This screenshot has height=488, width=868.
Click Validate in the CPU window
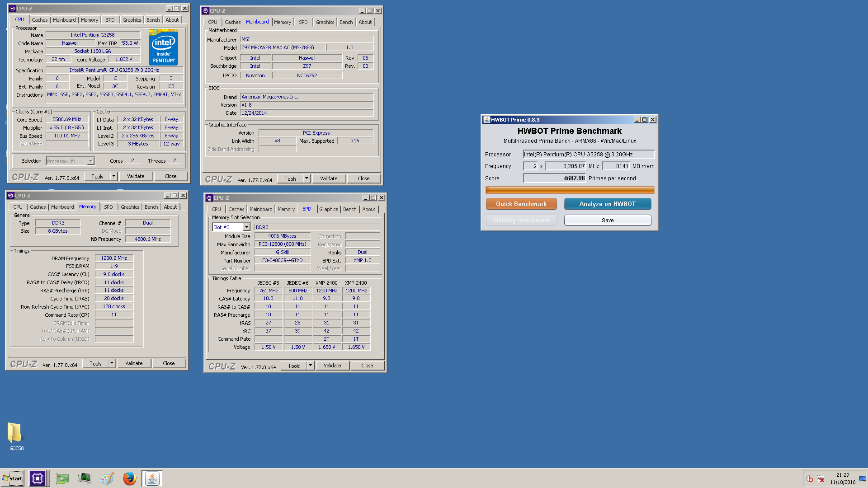coord(136,176)
